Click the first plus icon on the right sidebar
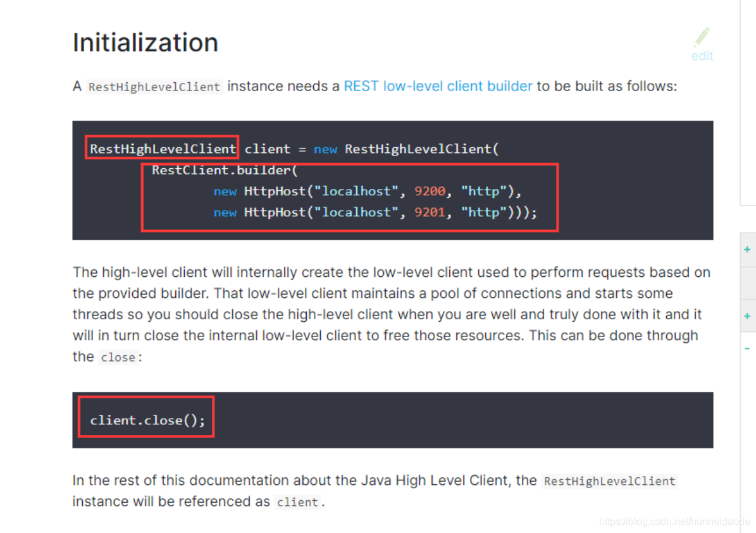 [747, 249]
